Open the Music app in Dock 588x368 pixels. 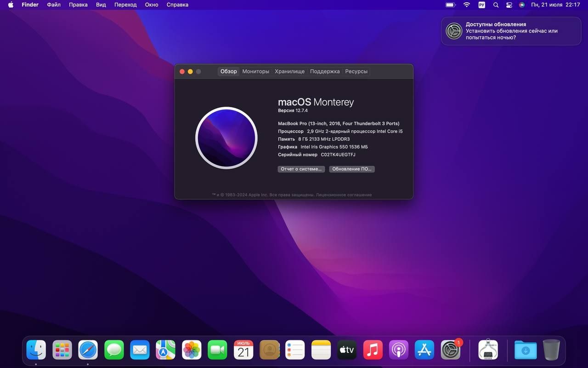tap(373, 350)
